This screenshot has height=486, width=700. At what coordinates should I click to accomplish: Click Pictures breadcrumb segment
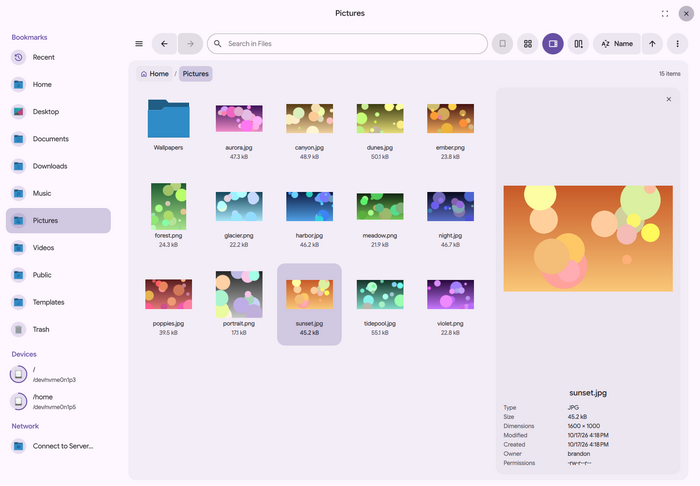point(196,74)
